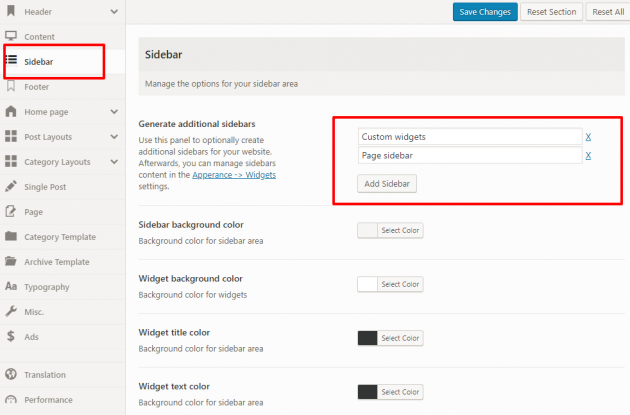Click the Category Template folder icon
Viewport: 630px width, 415px height.
(11, 236)
